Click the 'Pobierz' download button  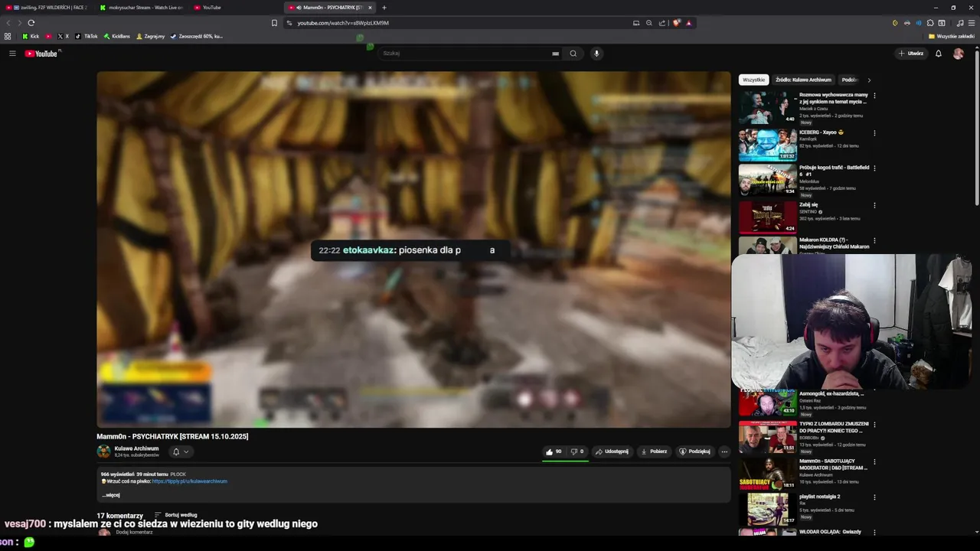(x=654, y=452)
